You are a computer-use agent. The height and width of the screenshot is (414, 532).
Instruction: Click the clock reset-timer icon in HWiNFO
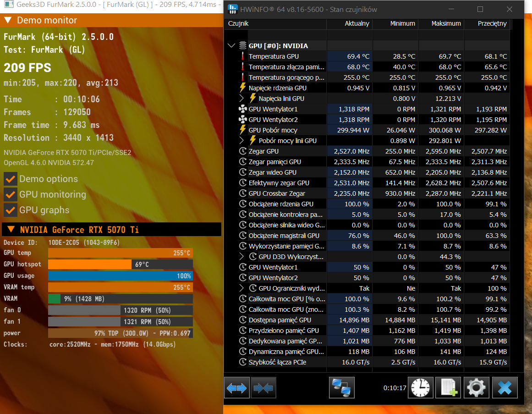pos(420,387)
